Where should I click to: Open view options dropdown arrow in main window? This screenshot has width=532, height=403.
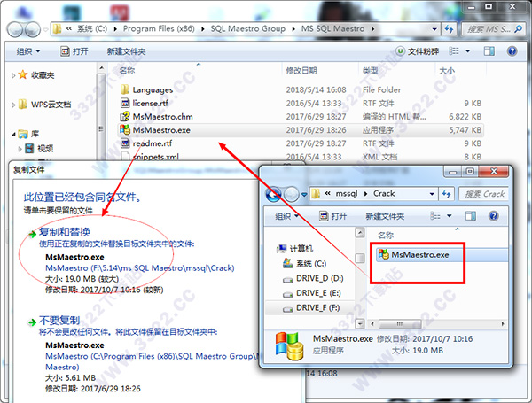[x=468, y=51]
